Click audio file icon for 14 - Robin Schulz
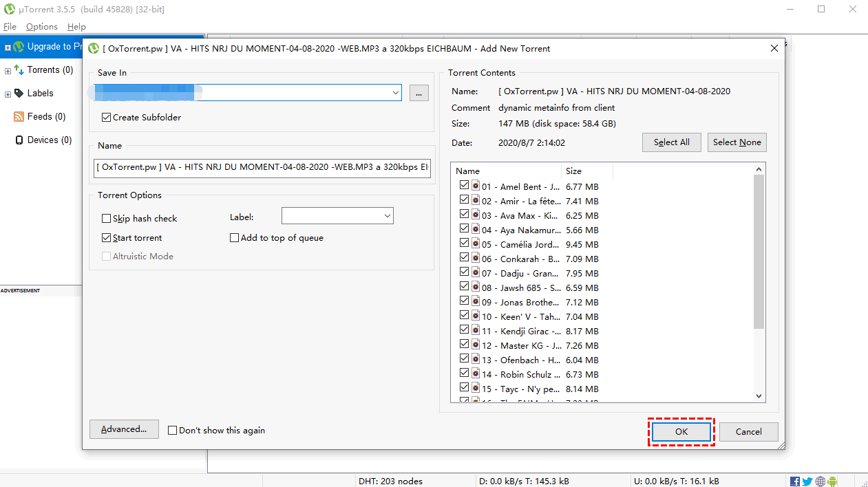Viewport: 868px width, 487px height. pyautogui.click(x=476, y=374)
